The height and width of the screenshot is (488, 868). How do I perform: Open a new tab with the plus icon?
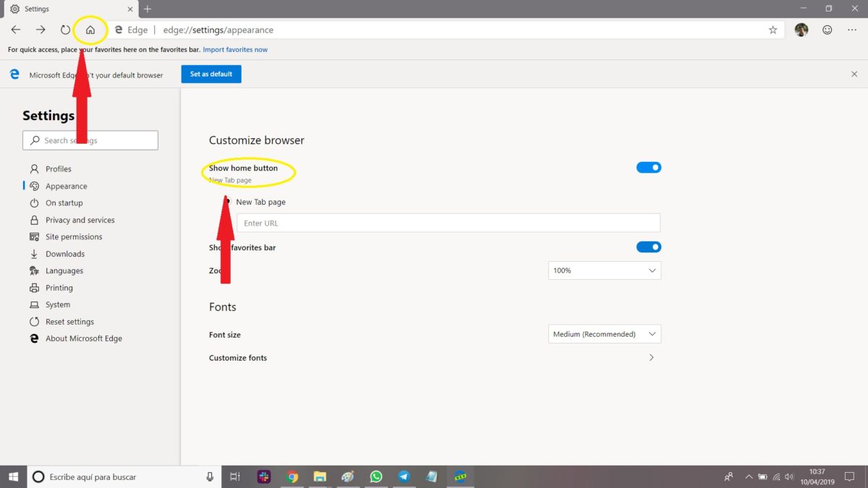[148, 9]
